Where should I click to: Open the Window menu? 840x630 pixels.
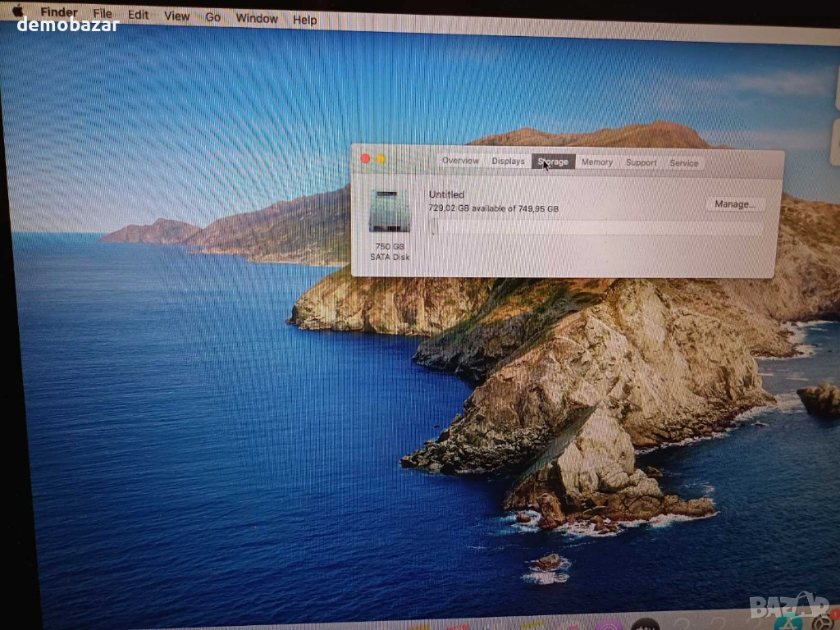pyautogui.click(x=256, y=17)
